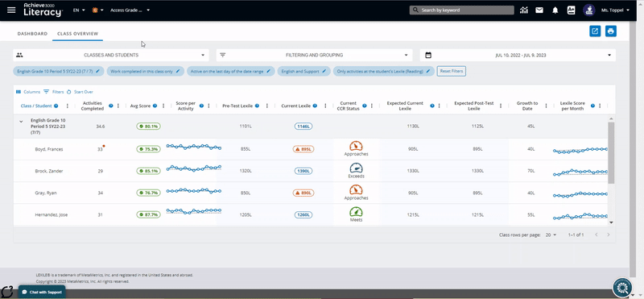Open the Filtering and Grouping dropdown
The width and height of the screenshot is (644, 299).
[x=314, y=55]
